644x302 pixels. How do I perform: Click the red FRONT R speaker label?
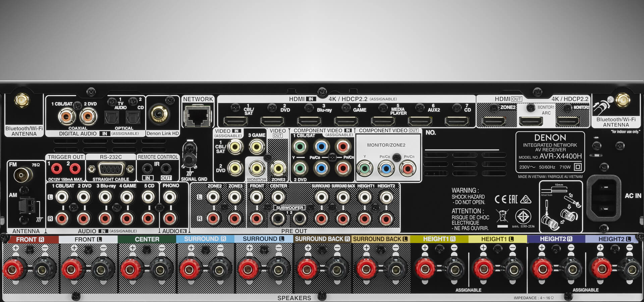pos(30,240)
